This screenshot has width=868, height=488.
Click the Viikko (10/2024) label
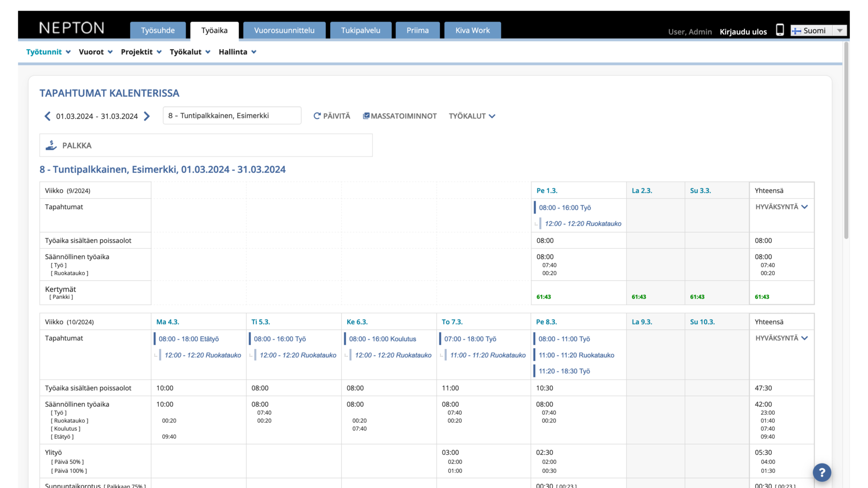70,322
